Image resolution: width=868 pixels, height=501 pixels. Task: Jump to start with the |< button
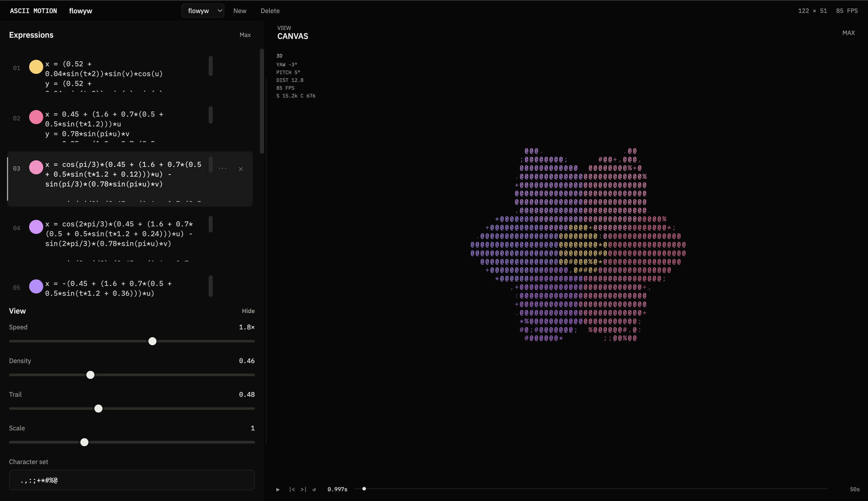tap(292, 489)
